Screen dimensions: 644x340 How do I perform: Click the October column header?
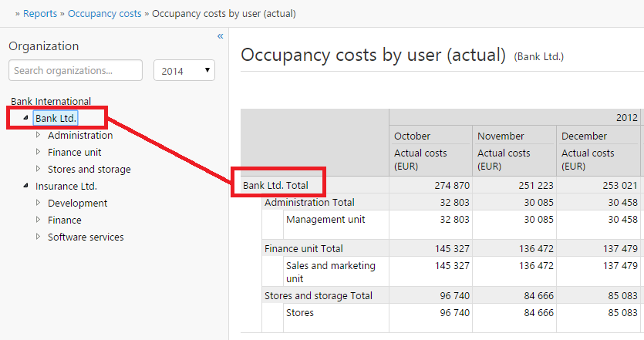[x=413, y=136]
